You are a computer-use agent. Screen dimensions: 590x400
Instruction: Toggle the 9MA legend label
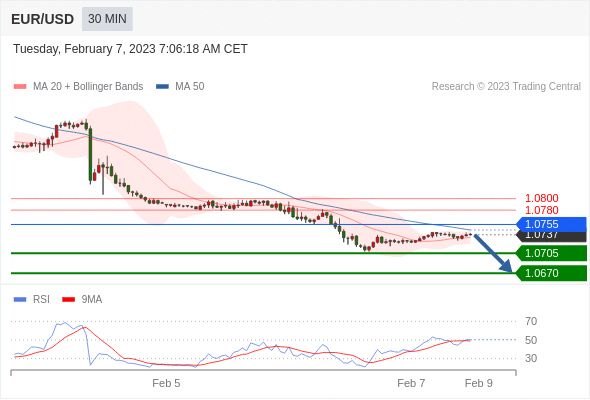pos(92,300)
